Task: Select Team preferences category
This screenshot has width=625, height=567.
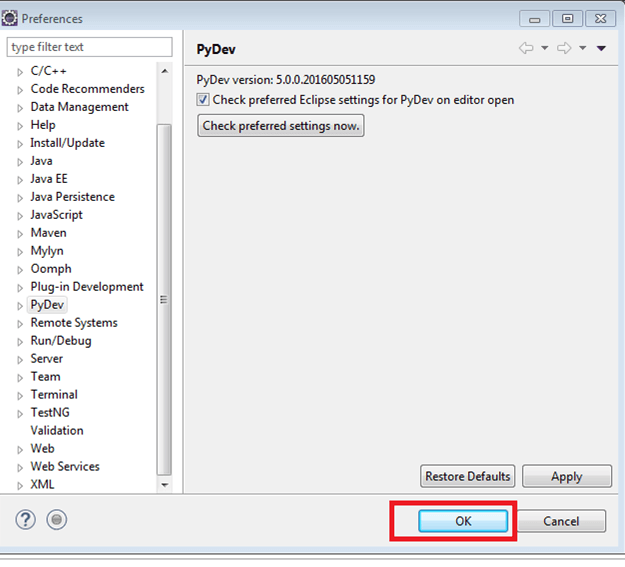Action: coord(45,376)
